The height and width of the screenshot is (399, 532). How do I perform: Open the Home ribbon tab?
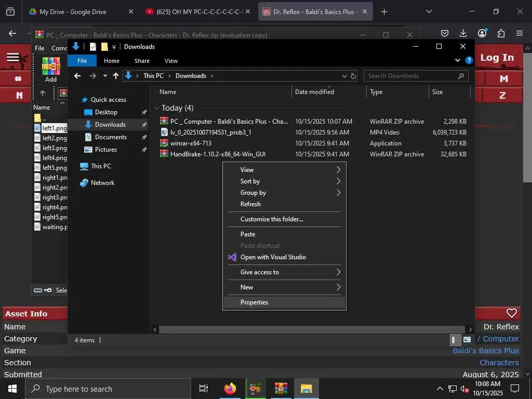[112, 61]
